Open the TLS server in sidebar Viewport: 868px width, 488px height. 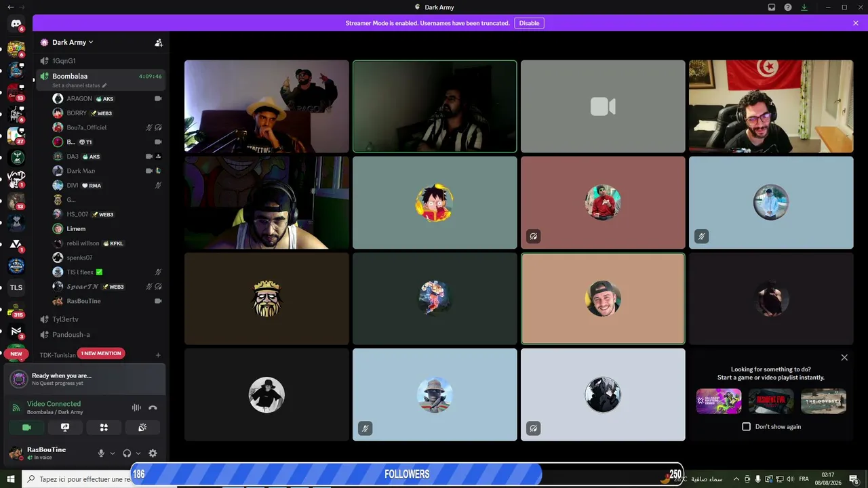[16, 287]
